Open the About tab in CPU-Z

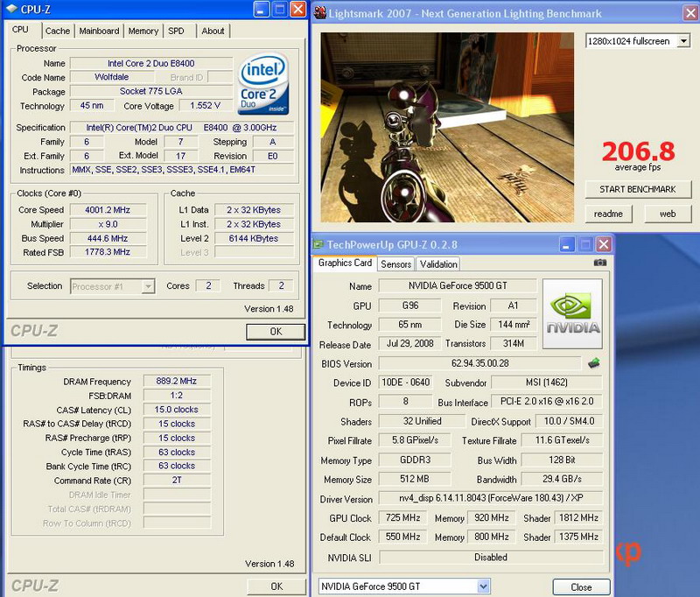[x=213, y=31]
